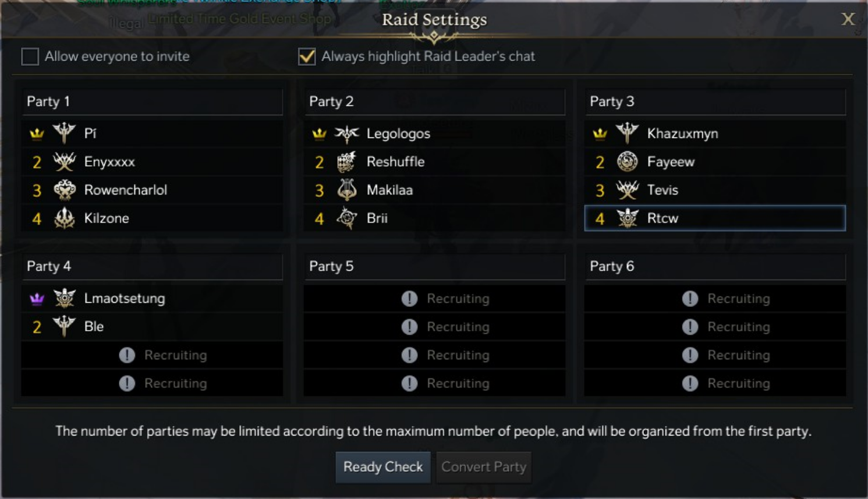
Task: Click Makilaa's harp class icon
Action: 346,190
